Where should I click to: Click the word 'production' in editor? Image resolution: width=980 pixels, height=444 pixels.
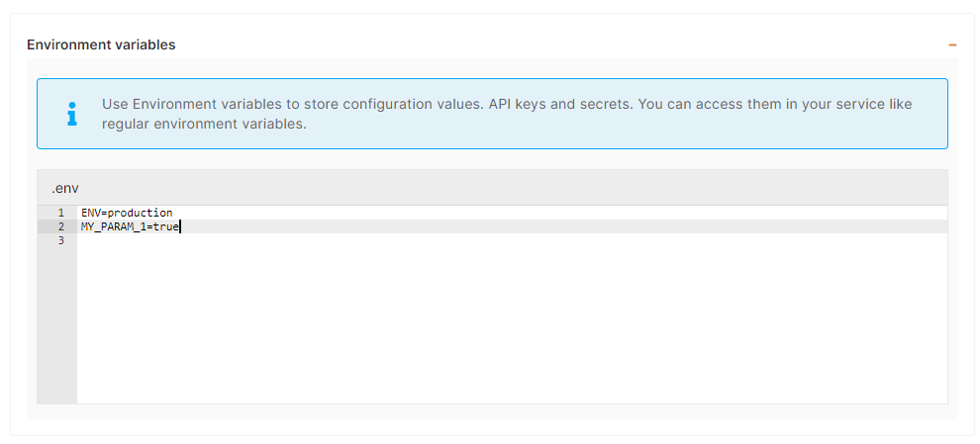(140, 213)
